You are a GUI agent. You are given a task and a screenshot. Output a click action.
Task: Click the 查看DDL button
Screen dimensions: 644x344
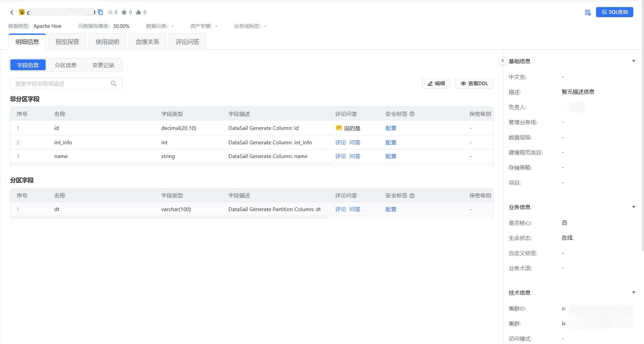(474, 84)
